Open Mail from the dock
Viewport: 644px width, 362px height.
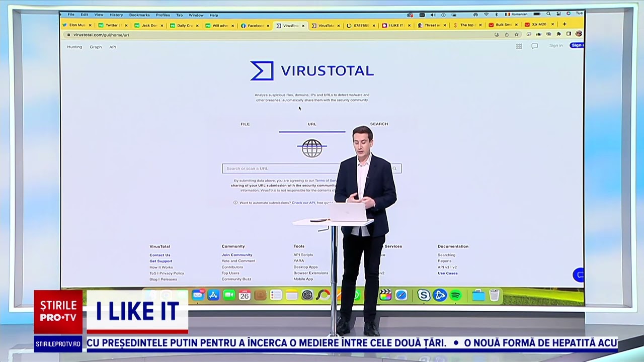click(198, 295)
